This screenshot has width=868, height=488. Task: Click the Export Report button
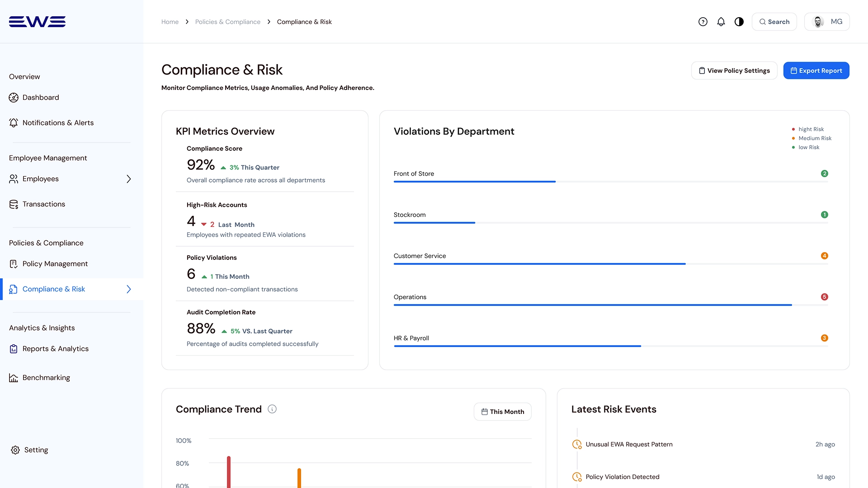pos(816,70)
